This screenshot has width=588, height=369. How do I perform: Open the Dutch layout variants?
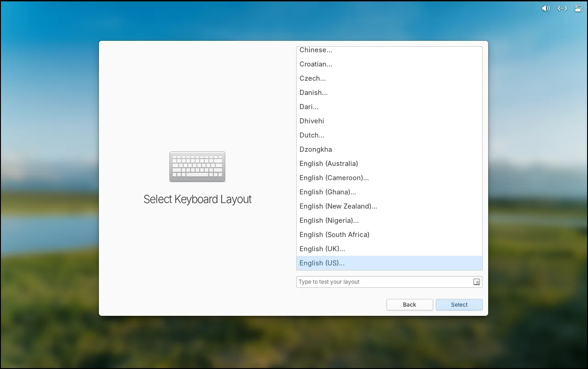[x=312, y=135]
